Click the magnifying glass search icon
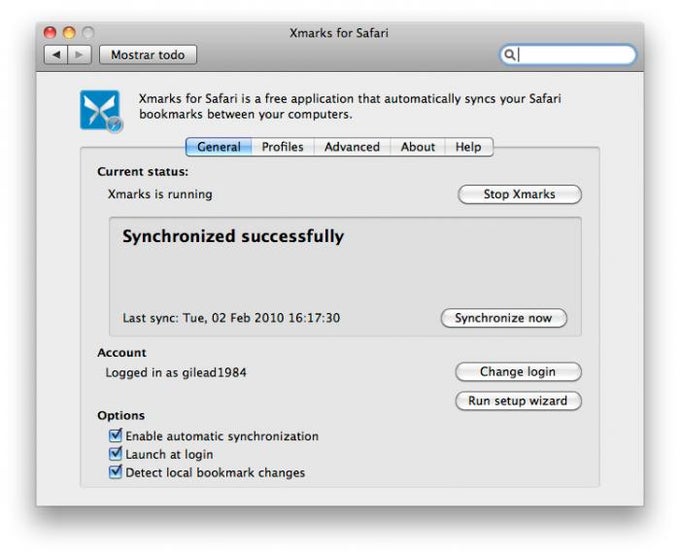This screenshot has height=556, width=680. click(510, 55)
